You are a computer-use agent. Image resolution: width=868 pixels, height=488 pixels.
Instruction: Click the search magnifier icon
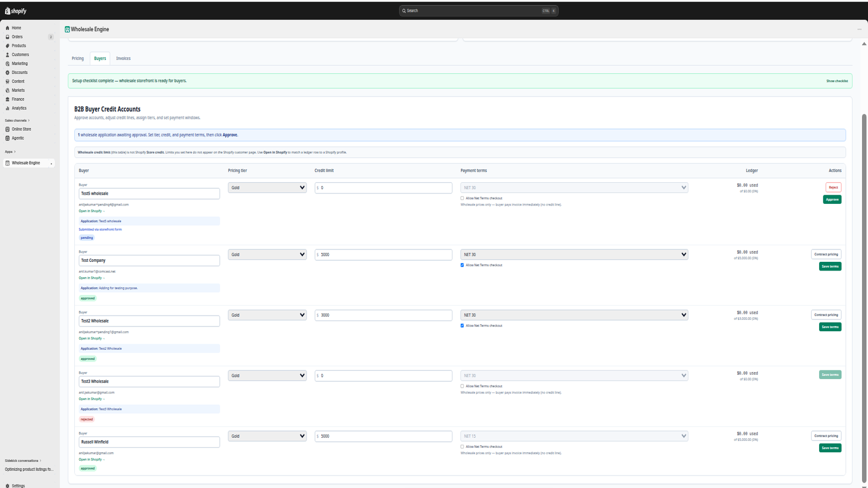click(404, 11)
